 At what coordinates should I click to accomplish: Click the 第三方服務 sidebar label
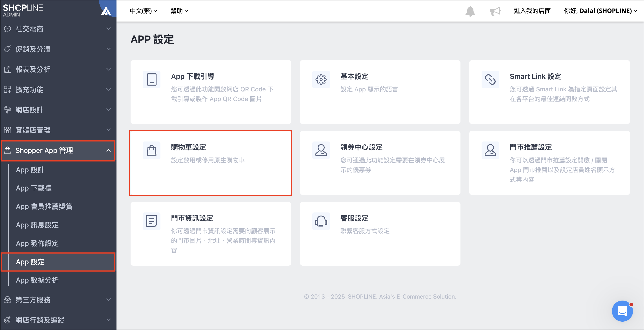[x=33, y=300]
